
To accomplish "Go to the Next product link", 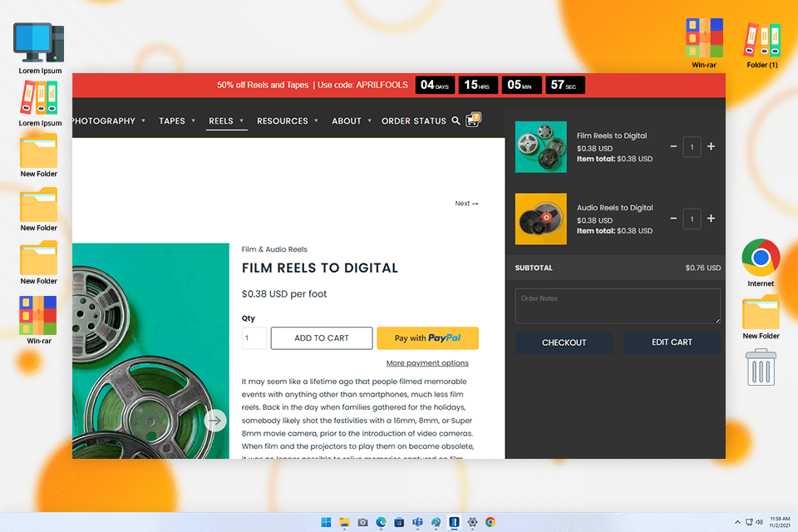I will pyautogui.click(x=466, y=203).
